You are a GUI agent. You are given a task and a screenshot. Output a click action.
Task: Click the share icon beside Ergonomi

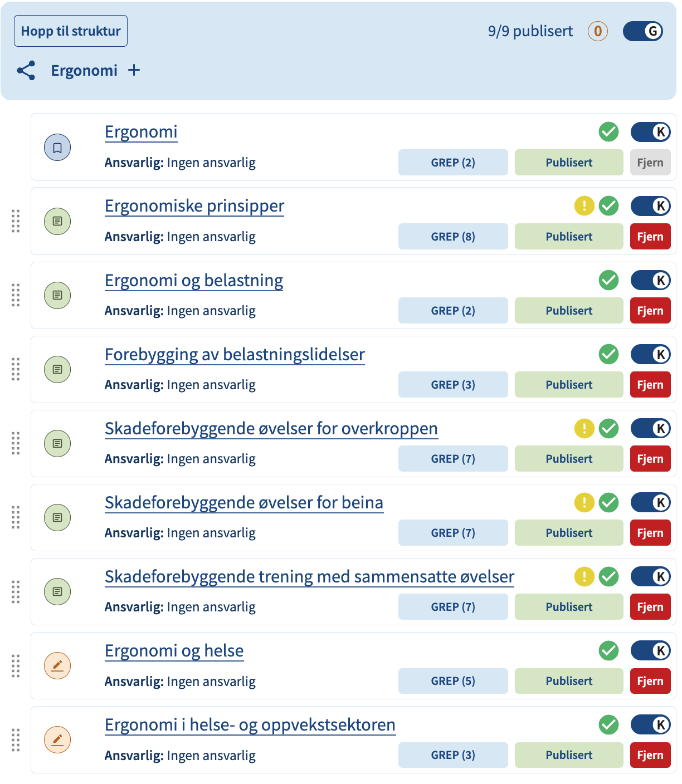[26, 71]
